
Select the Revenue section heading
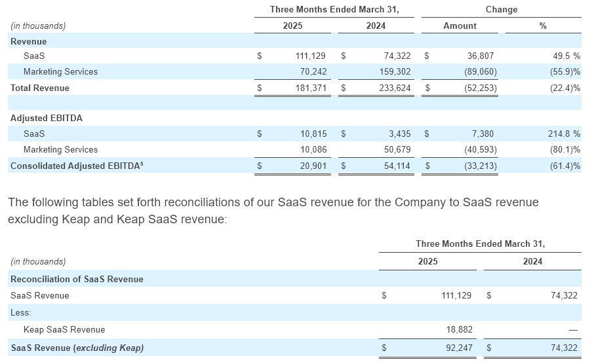click(29, 42)
